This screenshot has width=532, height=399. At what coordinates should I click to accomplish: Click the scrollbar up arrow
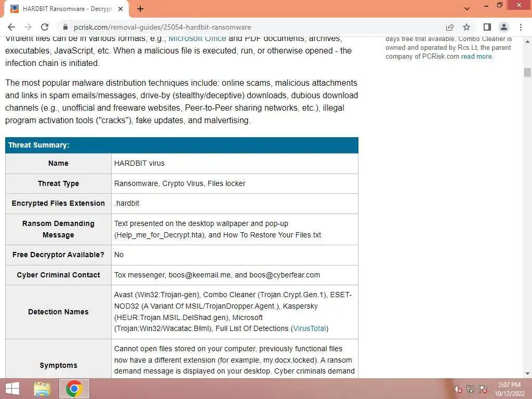(527, 42)
